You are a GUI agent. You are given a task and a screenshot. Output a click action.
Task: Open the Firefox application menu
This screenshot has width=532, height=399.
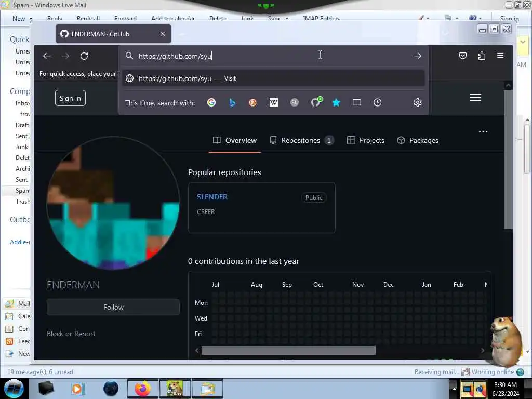click(x=500, y=55)
